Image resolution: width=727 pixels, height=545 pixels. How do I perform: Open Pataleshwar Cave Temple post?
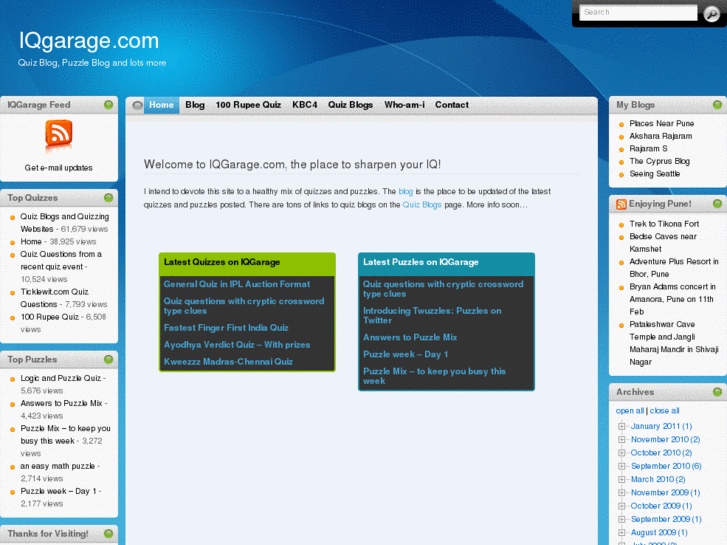click(674, 343)
